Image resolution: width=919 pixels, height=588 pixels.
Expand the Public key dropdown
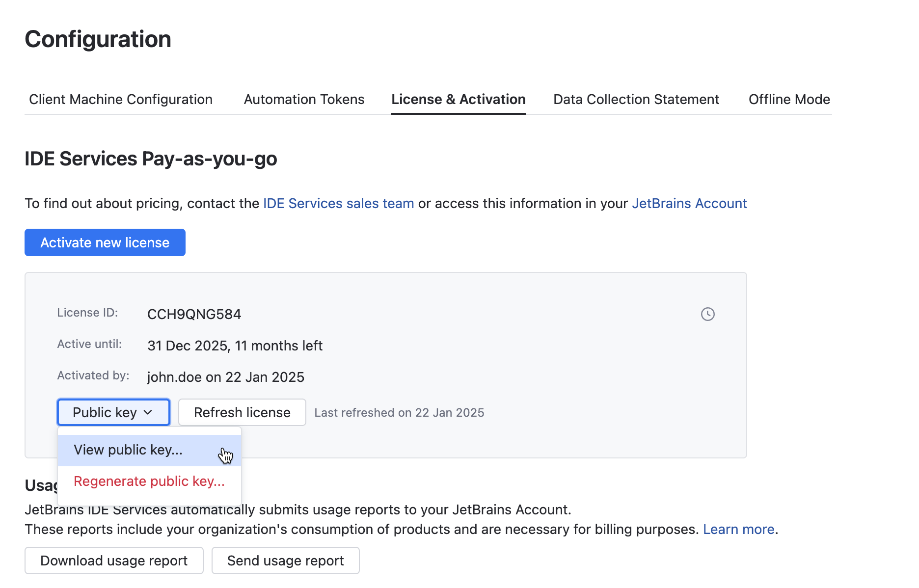tap(113, 412)
